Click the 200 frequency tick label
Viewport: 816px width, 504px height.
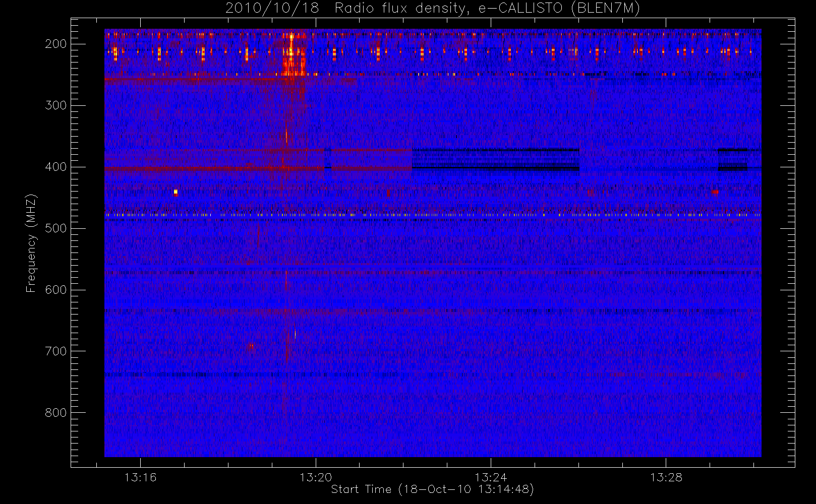[x=56, y=44]
